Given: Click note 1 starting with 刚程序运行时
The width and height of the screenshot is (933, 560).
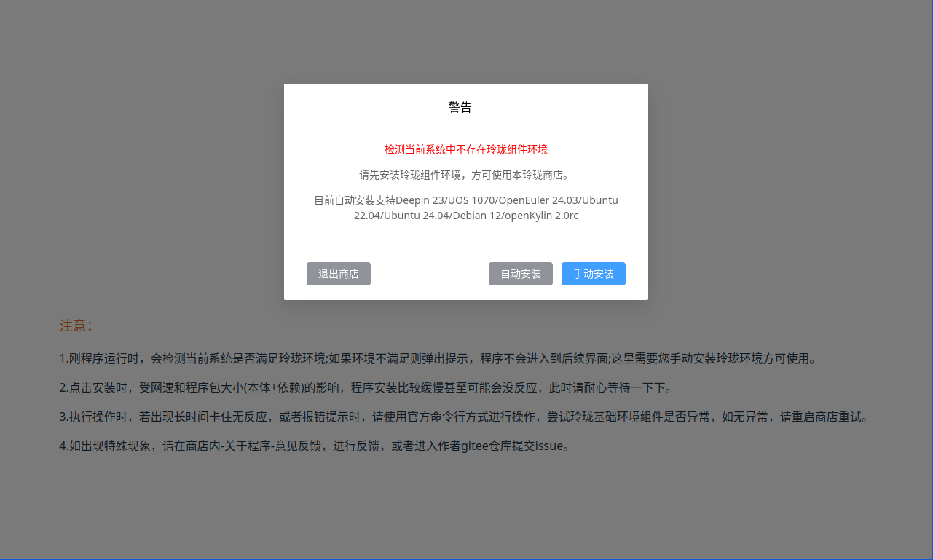Looking at the screenshot, I should click(438, 358).
